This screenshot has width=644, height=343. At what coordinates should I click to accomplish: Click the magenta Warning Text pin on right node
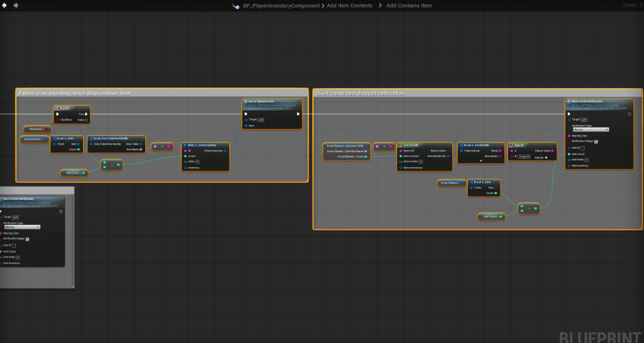pyautogui.click(x=569, y=135)
